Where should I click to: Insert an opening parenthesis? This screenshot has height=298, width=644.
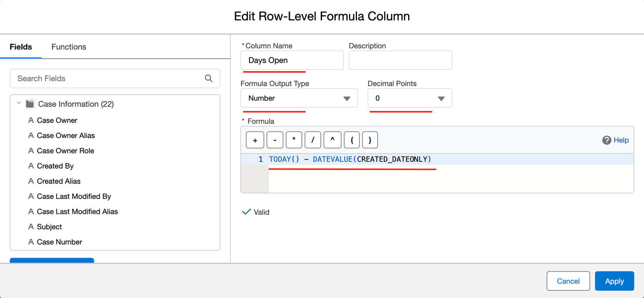(x=352, y=140)
